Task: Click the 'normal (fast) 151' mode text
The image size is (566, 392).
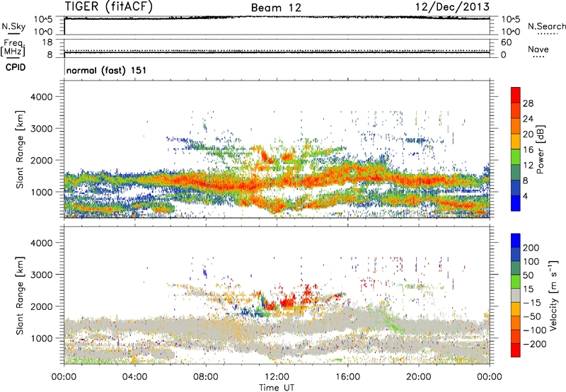Action: [107, 70]
